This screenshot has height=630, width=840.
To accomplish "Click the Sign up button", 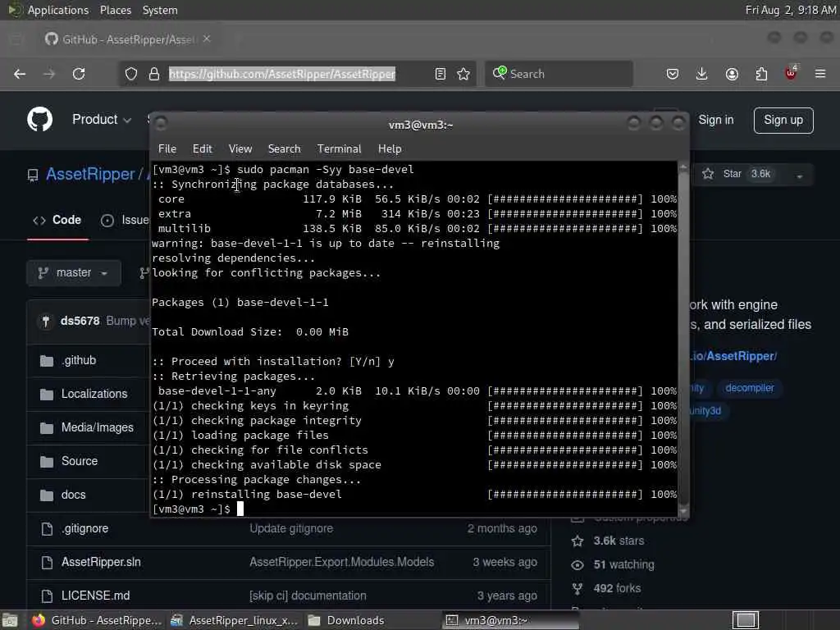I will click(783, 120).
